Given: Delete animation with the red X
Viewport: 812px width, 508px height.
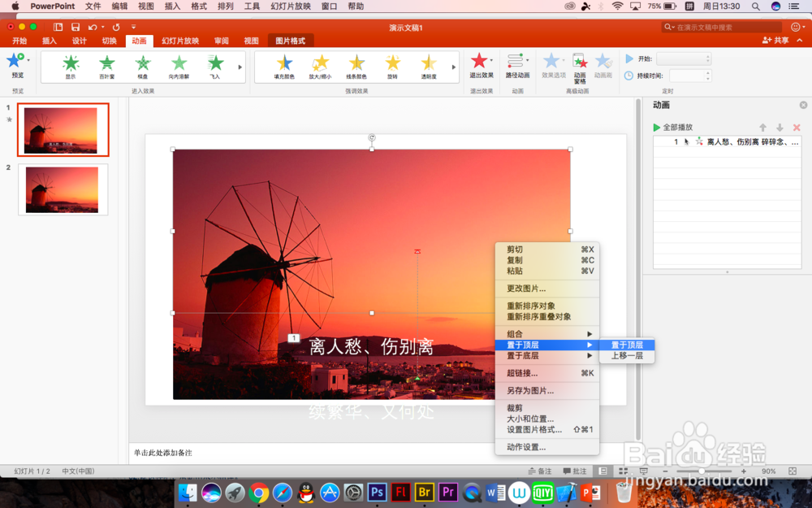Looking at the screenshot, I should 797,128.
